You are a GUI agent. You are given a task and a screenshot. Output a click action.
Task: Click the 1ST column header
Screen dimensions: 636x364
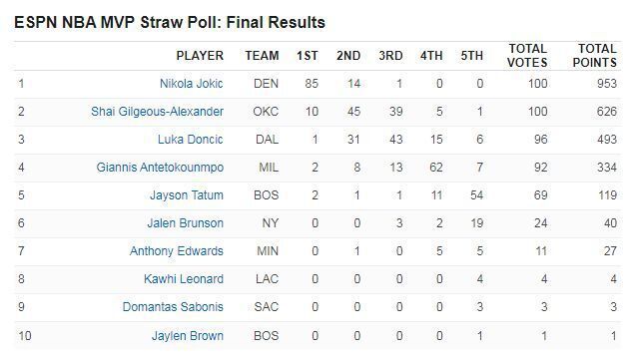(308, 56)
